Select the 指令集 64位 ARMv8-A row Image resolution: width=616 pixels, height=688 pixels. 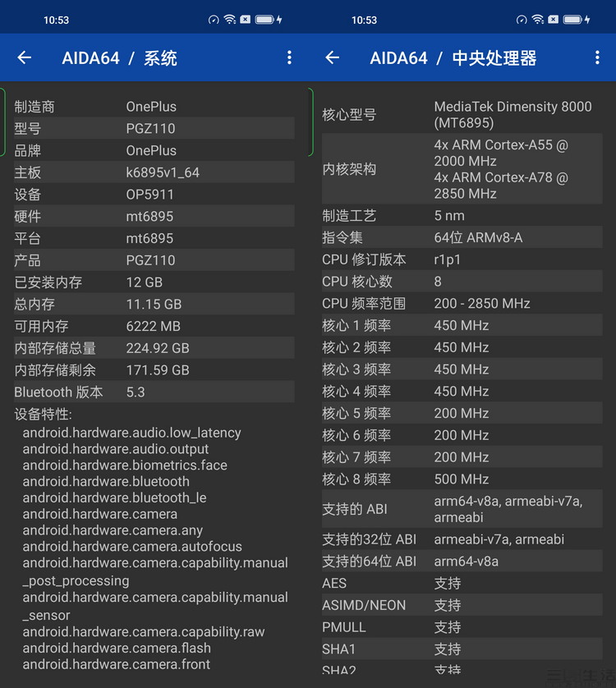[462, 237]
